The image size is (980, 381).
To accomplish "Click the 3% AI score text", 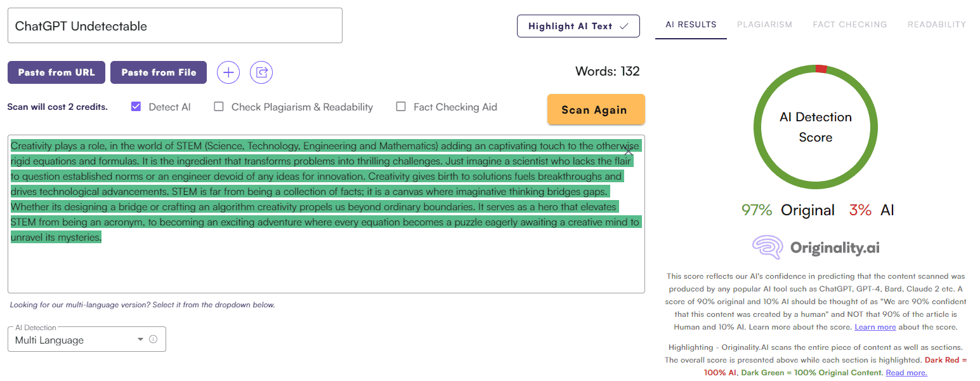I will pyautogui.click(x=872, y=210).
